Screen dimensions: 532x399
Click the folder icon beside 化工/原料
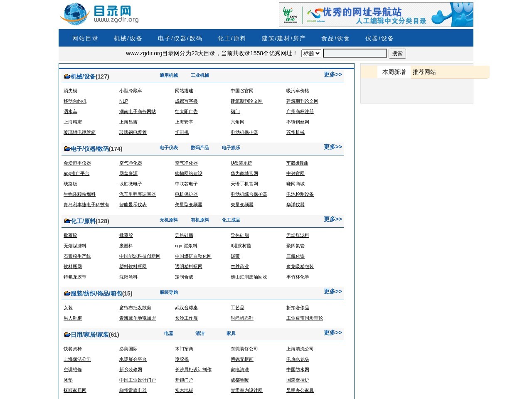point(67,221)
